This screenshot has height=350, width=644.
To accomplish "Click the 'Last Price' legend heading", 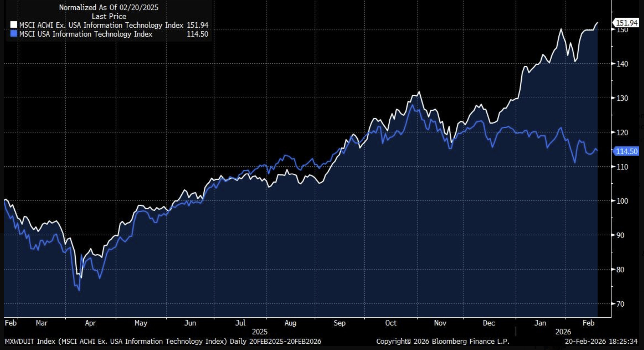I will point(109,16).
